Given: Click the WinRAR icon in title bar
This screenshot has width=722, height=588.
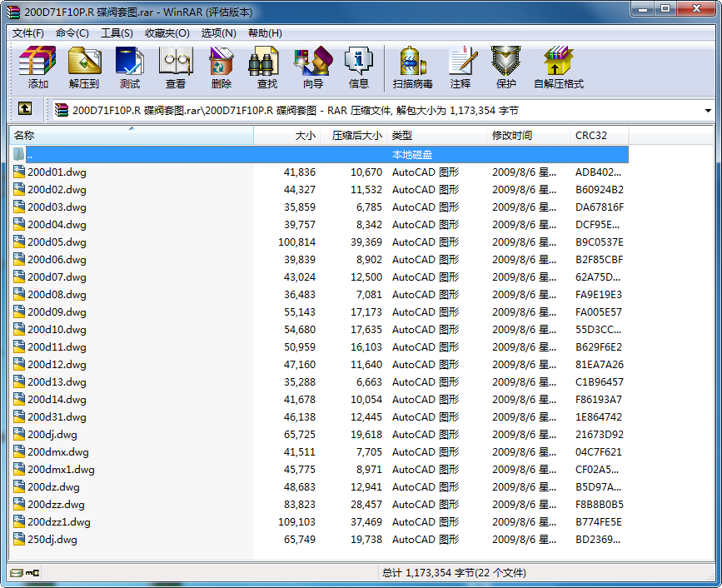Looking at the screenshot, I should point(14,12).
